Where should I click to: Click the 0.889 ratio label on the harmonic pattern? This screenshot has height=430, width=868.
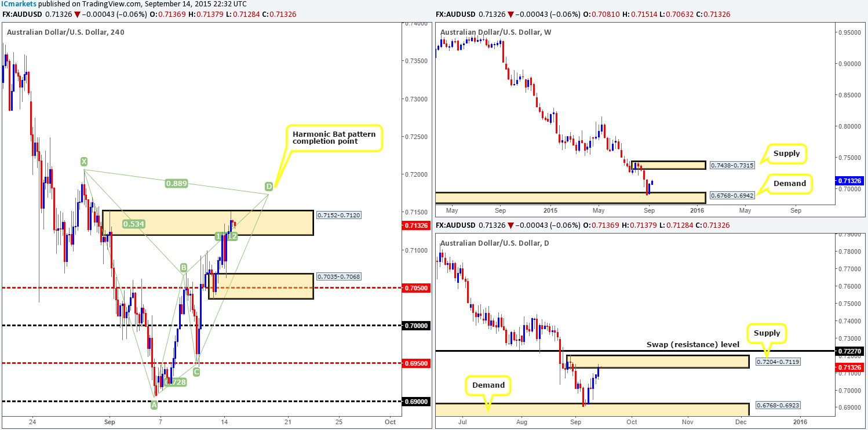(x=176, y=183)
